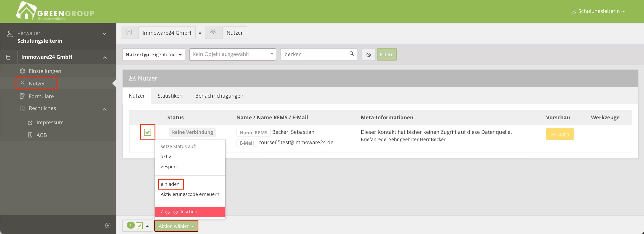Click the database icon beside Immoware24 GmbH in the sidebar
The image size is (644, 234).
tap(9, 57)
